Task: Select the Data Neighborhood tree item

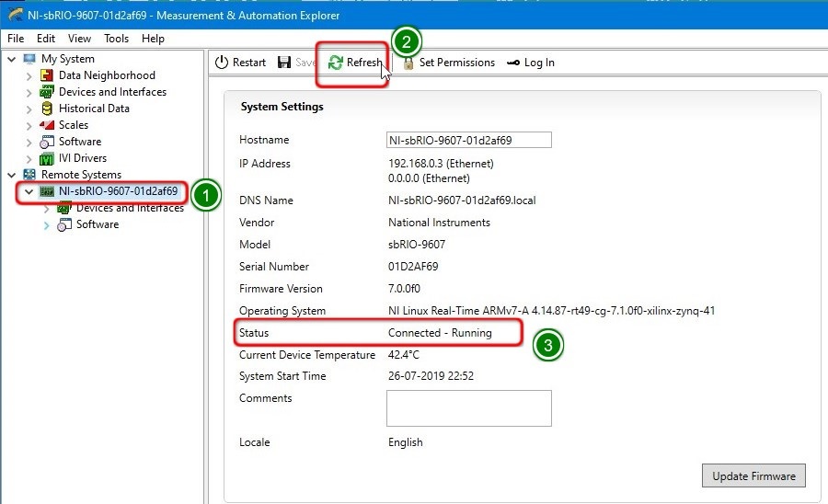Action: click(x=107, y=75)
